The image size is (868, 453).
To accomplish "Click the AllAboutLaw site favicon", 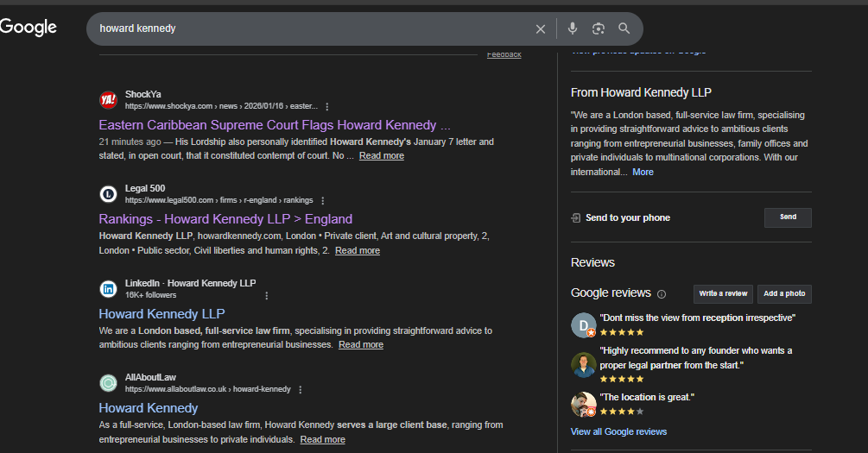I will 108,383.
